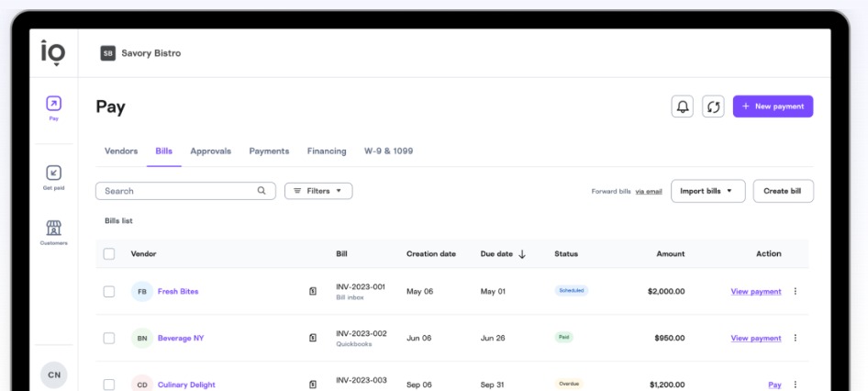Open the Pay section in sidebar
This screenshot has height=391, width=868.
(x=54, y=104)
